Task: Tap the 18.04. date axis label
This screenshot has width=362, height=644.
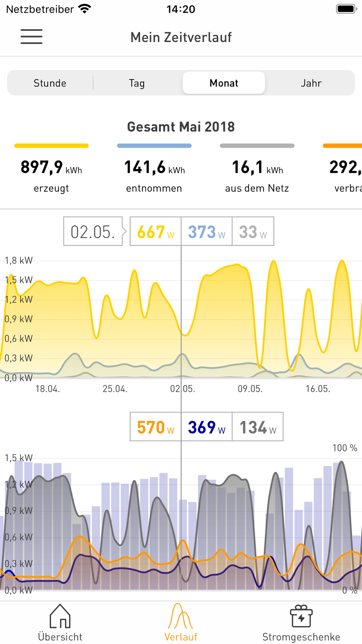Action: (x=47, y=389)
